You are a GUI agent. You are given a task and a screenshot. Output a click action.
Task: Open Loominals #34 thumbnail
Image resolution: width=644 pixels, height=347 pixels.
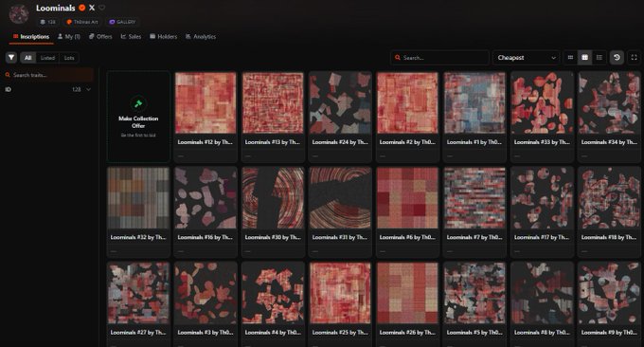pyautogui.click(x=610, y=102)
